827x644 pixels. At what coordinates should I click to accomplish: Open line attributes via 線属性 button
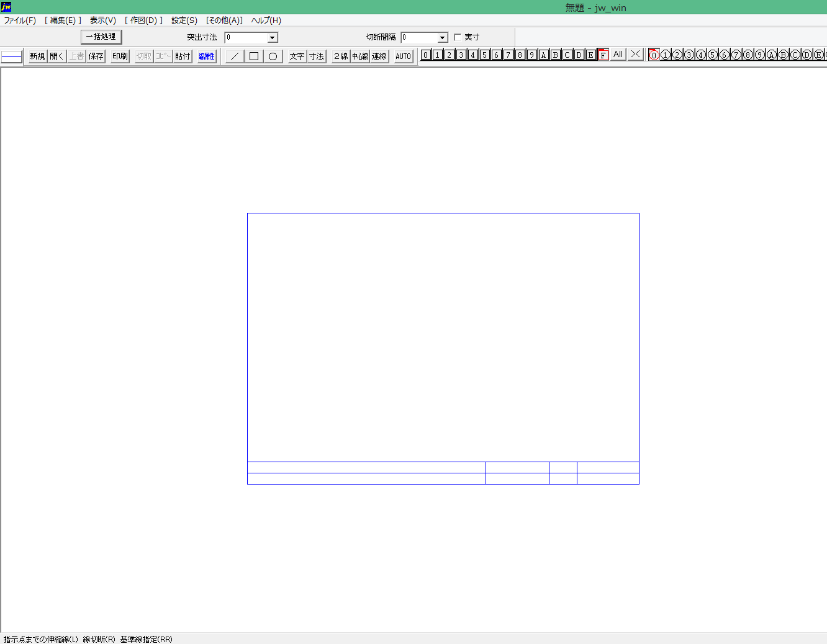pyautogui.click(x=207, y=56)
